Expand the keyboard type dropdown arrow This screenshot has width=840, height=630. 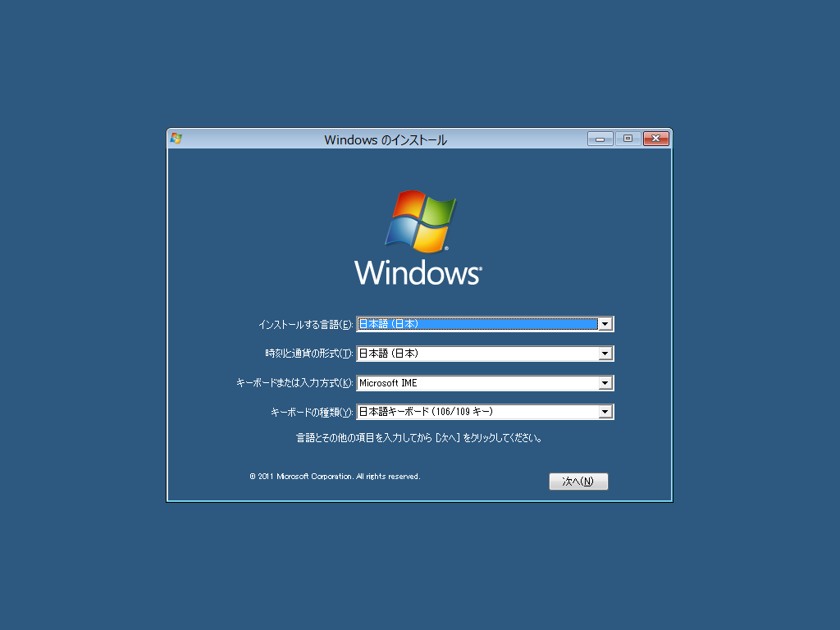click(605, 412)
